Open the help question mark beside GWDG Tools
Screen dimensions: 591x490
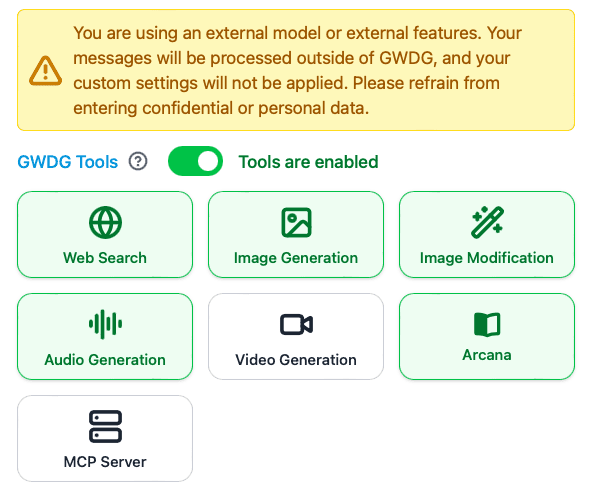(138, 161)
